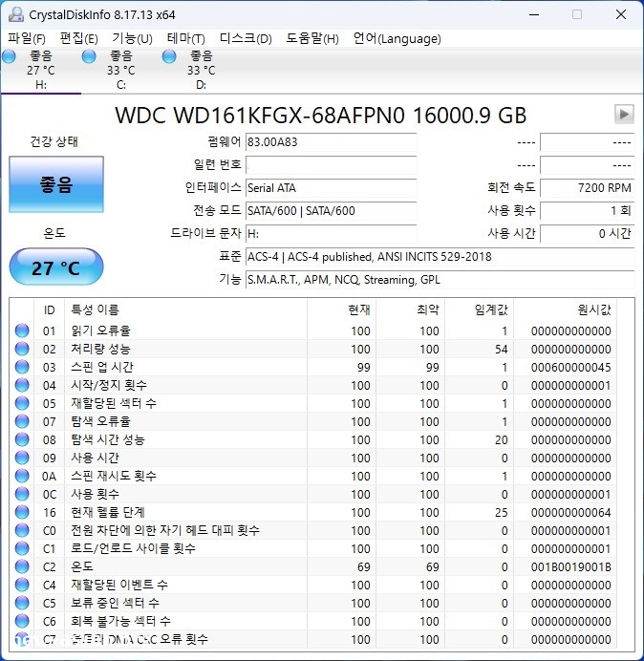Click the 임계값 column header

click(x=479, y=309)
